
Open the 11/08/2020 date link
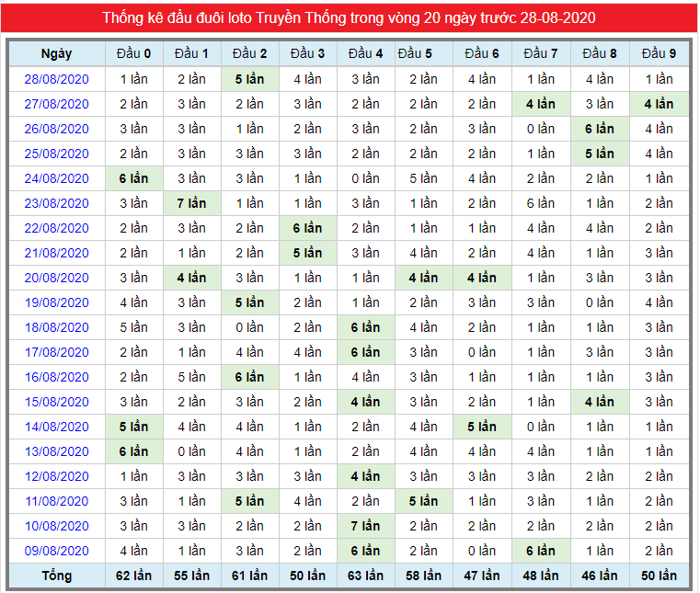(57, 501)
